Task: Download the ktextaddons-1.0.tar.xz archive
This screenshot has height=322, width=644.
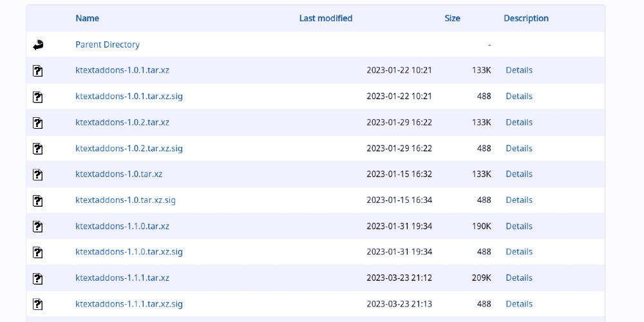Action: point(118,174)
